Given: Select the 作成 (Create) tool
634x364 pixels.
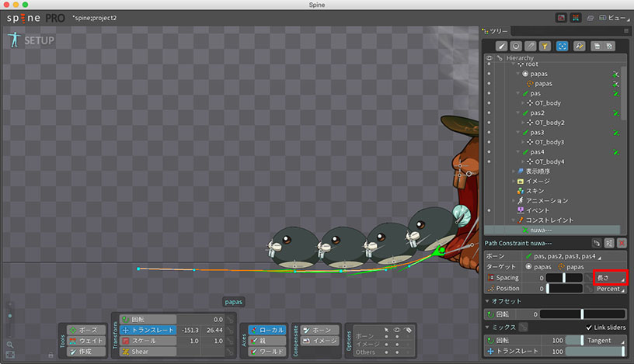Looking at the screenshot, I should (86, 352).
